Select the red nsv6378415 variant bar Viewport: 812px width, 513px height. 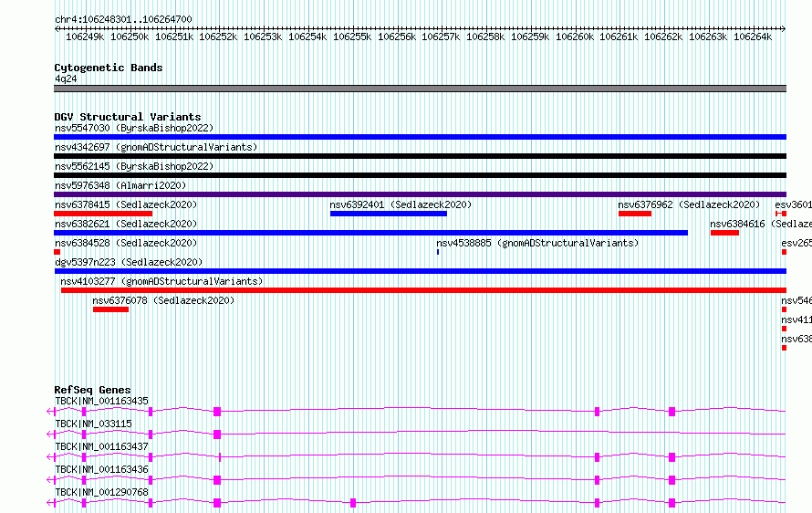[103, 214]
